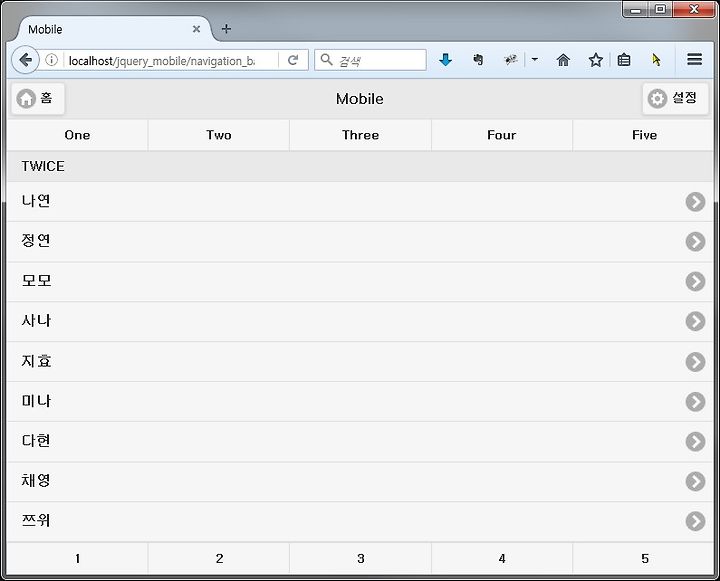Select footer tab 3
The width and height of the screenshot is (720, 581).
[360, 558]
